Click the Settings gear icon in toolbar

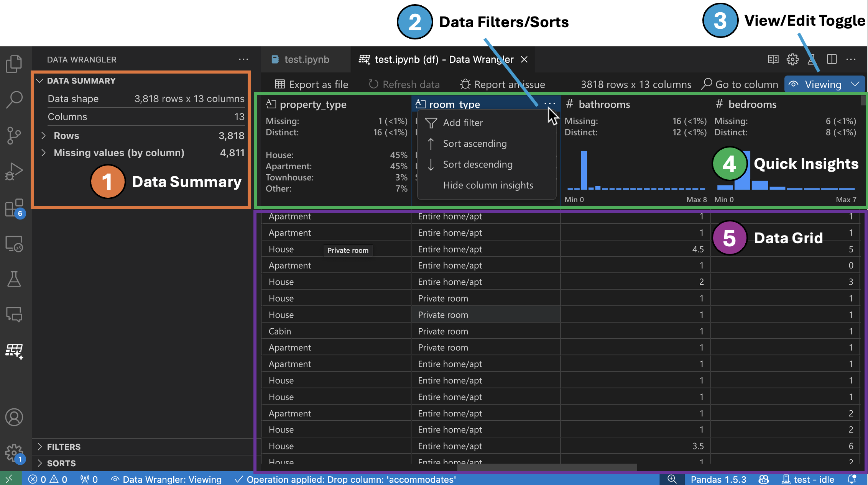coord(792,59)
